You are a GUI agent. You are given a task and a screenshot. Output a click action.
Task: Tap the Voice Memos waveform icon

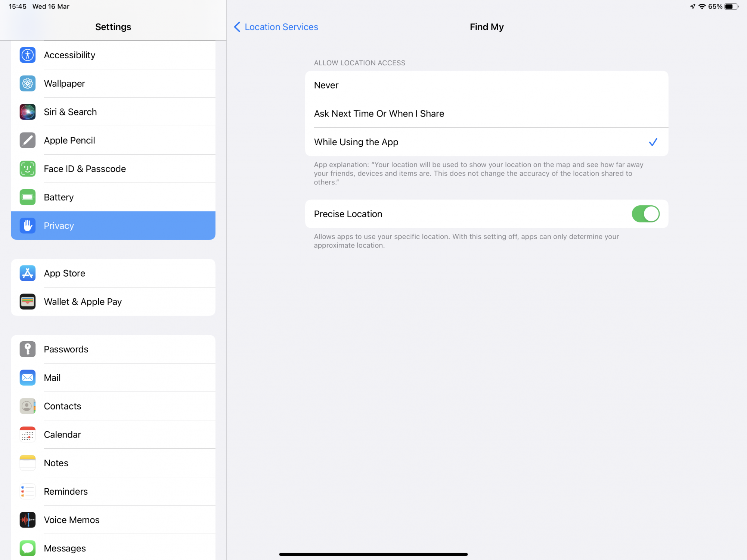coord(28,520)
